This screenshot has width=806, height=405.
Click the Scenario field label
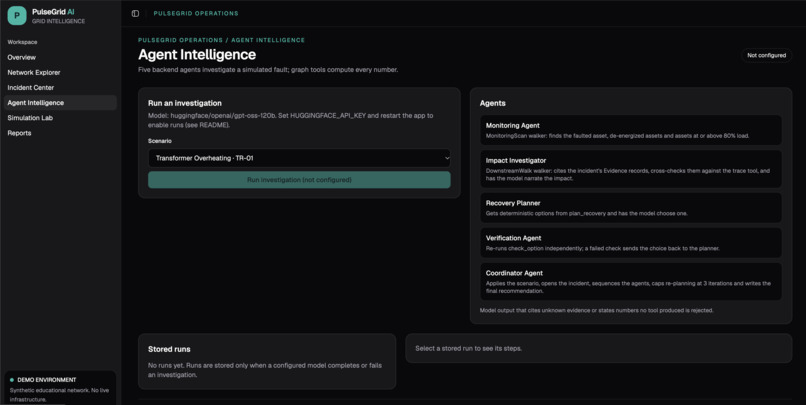[x=160, y=141]
